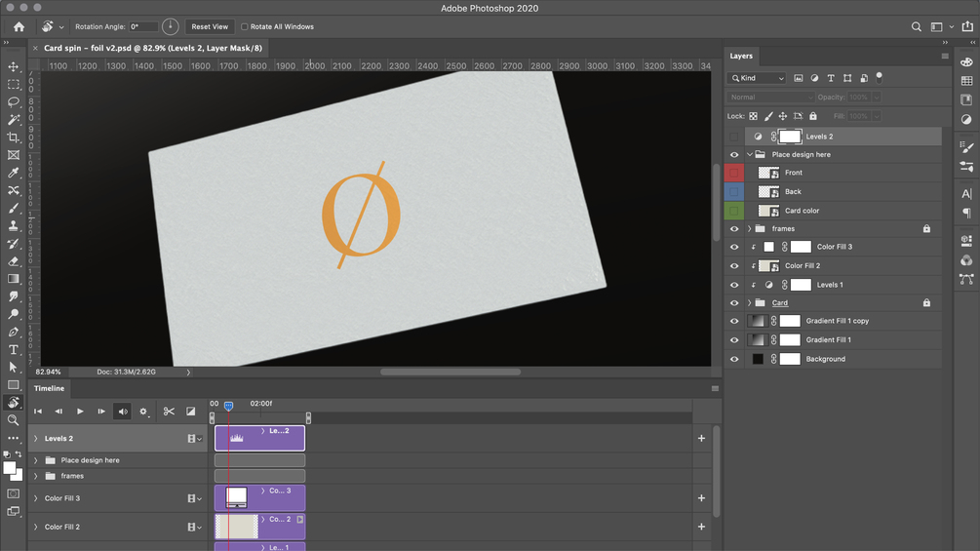This screenshot has width=980, height=551.
Task: Select the Crop tool
Action: click(x=13, y=138)
